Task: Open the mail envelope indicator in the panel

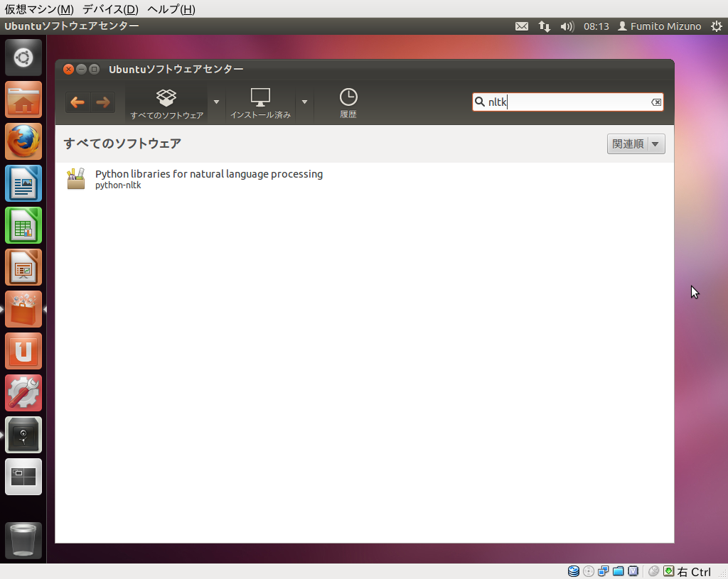Action: tap(522, 26)
